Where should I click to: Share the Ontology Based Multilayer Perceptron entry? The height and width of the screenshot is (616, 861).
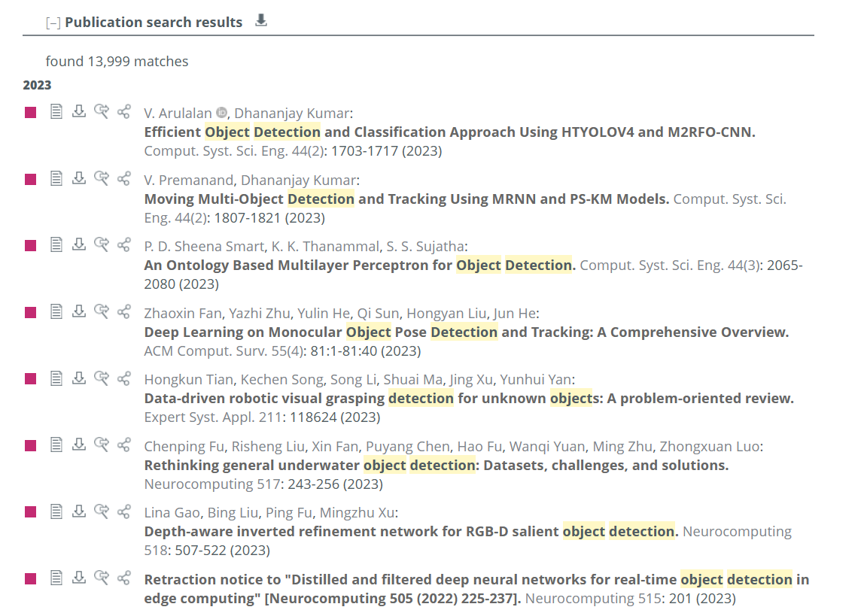click(x=124, y=244)
